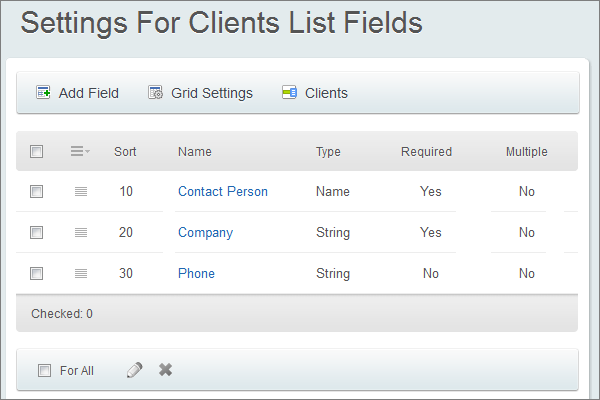Open action menu for Phone row
Viewport: 600px width, 400px height.
81,273
